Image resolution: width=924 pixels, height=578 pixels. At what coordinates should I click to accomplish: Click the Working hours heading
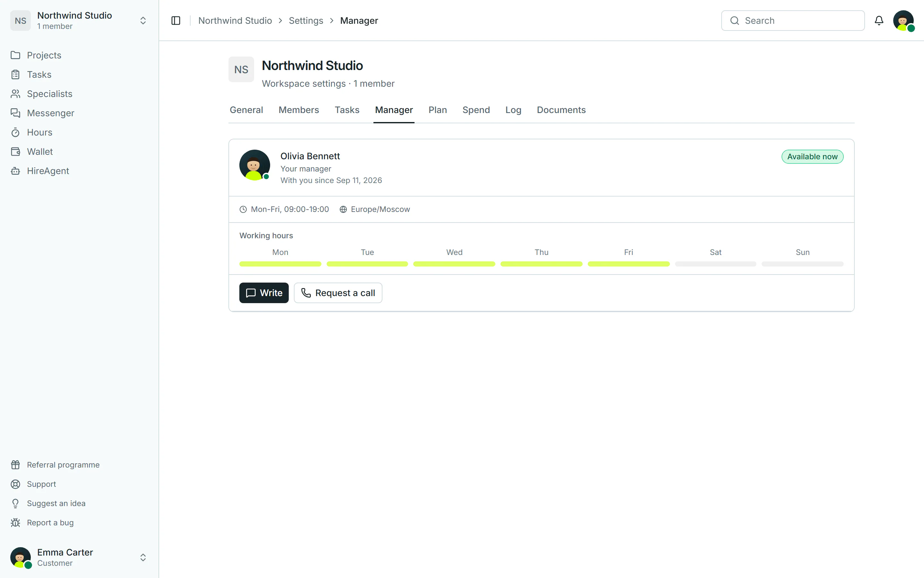coord(266,236)
